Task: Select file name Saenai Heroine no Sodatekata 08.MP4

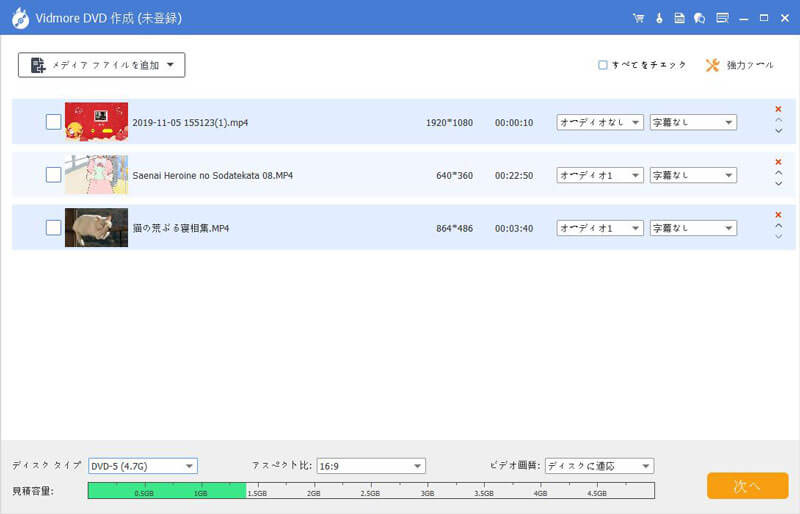Action: pos(213,176)
